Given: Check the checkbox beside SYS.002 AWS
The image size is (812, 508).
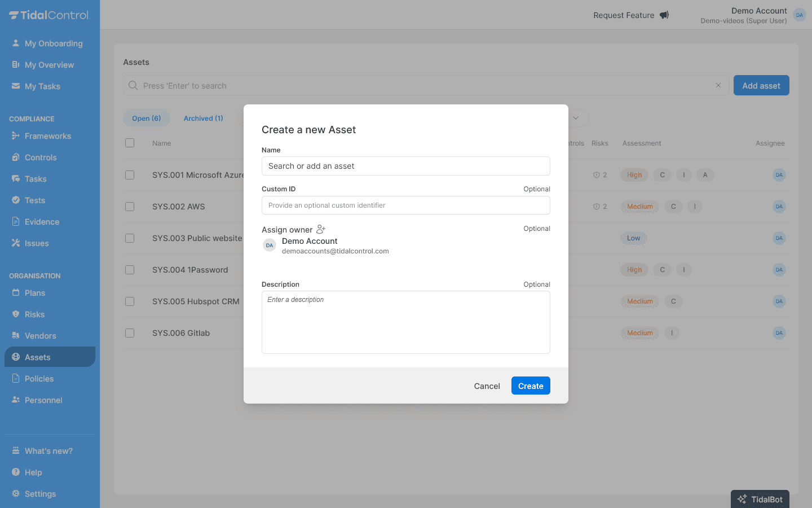Looking at the screenshot, I should (x=130, y=207).
